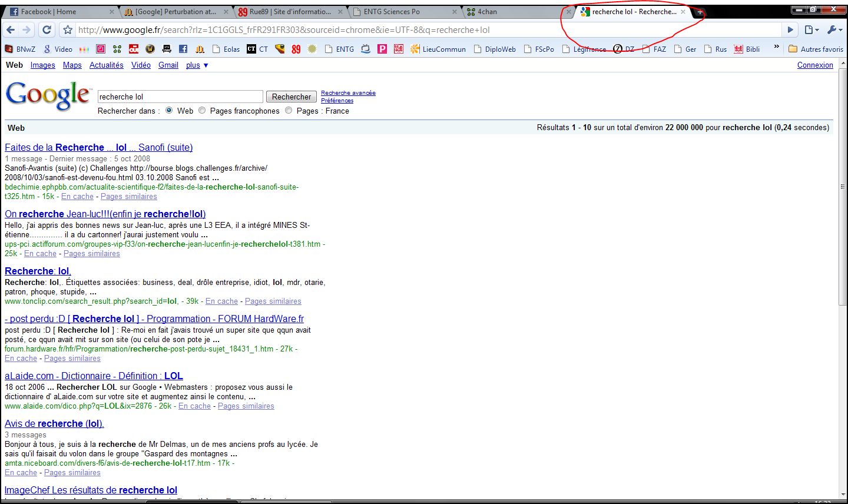Select the Pages : France radio button

(x=289, y=111)
